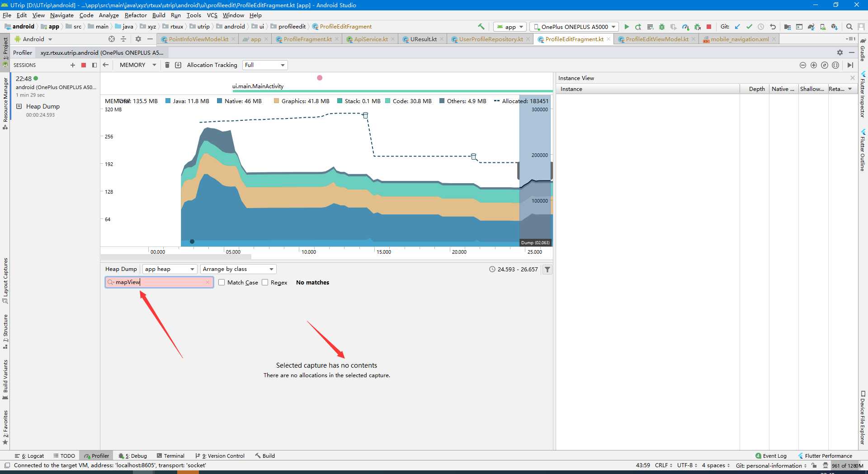The image size is (868, 474).
Task: Attach debugger to Android process icon
Action: [x=697, y=27]
